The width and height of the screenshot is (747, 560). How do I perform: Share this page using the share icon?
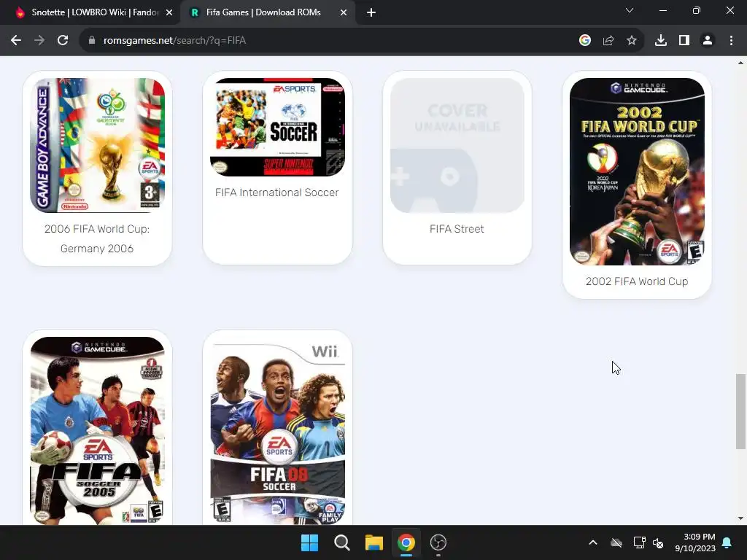608,41
